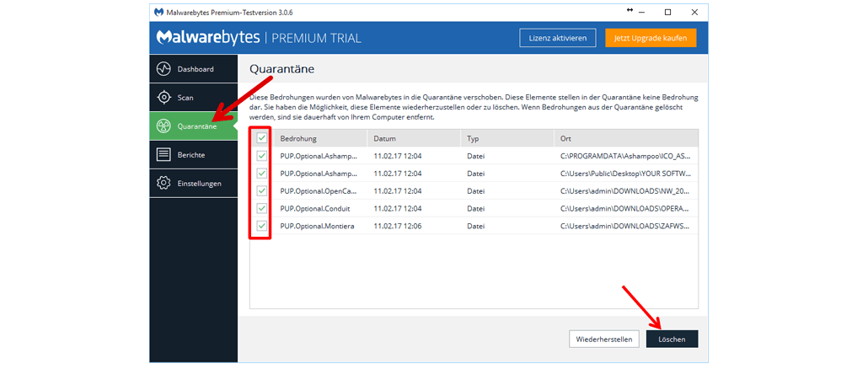Click the Malwarebytes Premium Trial header logo
This screenshot has width=868, height=369.
259,38
